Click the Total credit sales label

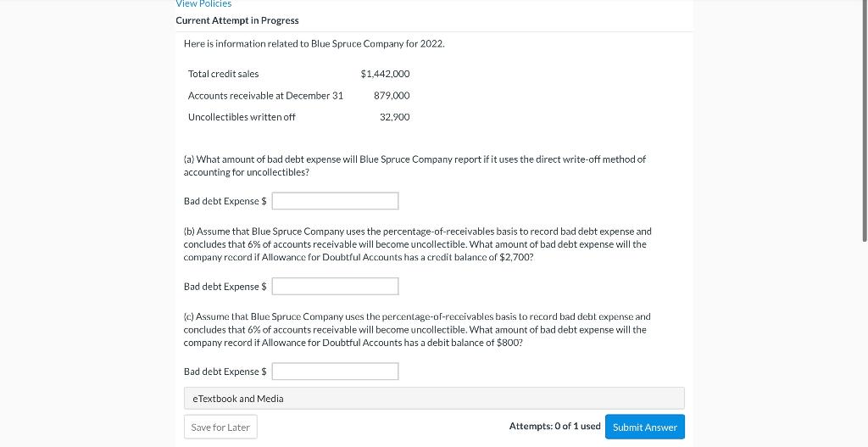pos(223,74)
